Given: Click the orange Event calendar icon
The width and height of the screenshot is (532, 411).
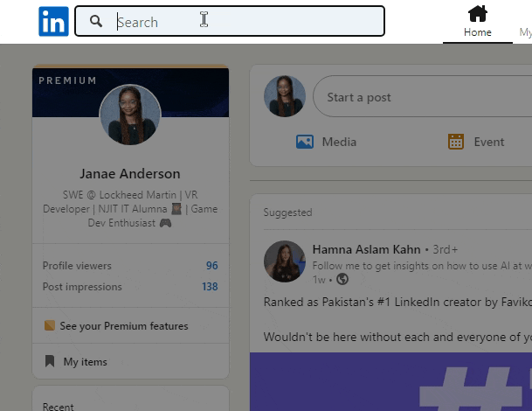Looking at the screenshot, I should click(456, 142).
